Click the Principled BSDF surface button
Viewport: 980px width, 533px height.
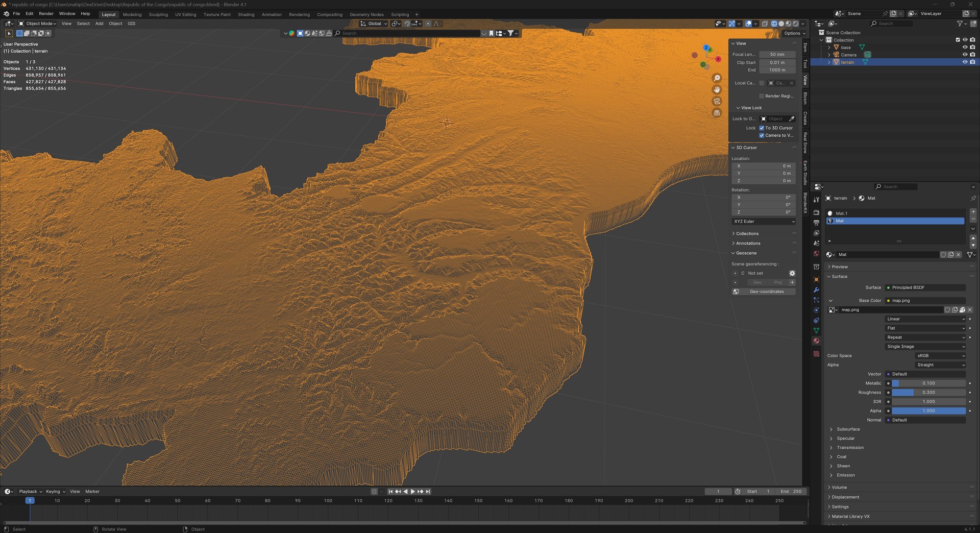click(x=925, y=287)
